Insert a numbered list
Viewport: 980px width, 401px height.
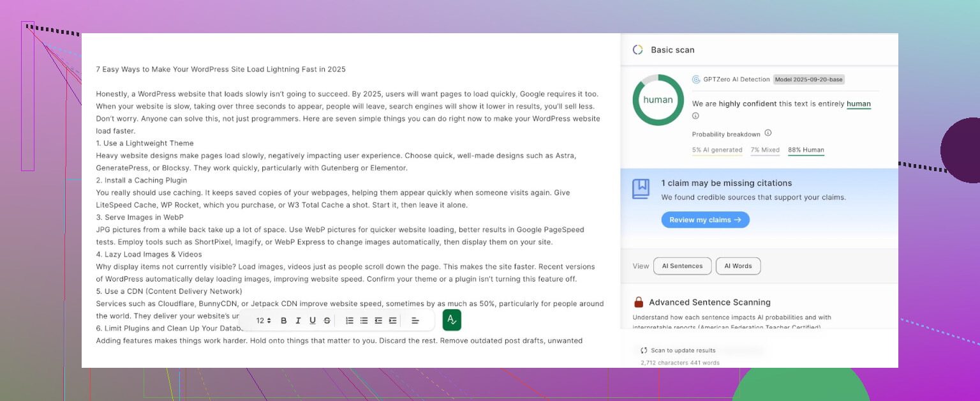pyautogui.click(x=350, y=321)
